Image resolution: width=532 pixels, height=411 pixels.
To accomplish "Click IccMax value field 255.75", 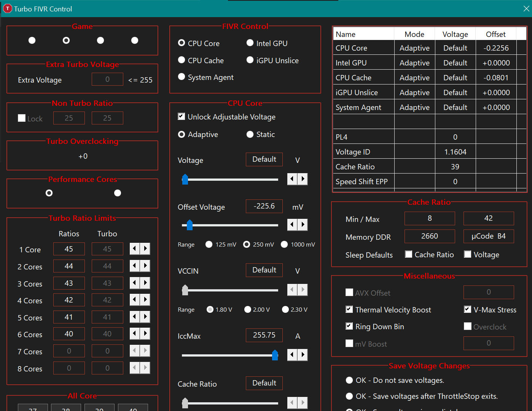I will point(264,335).
